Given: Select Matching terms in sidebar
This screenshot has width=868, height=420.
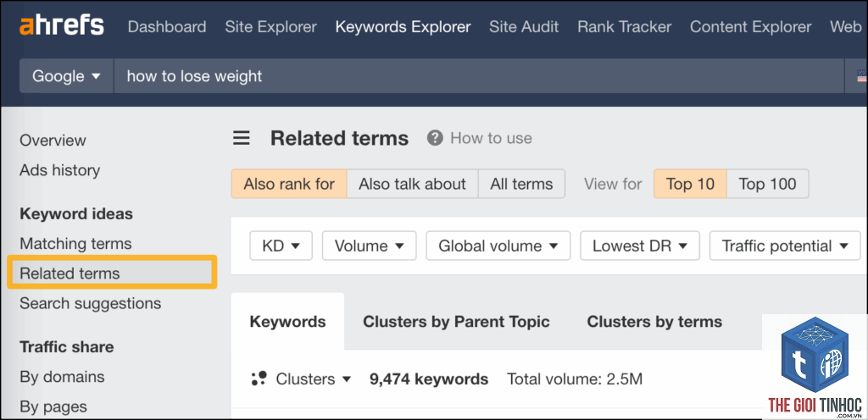Looking at the screenshot, I should (75, 244).
